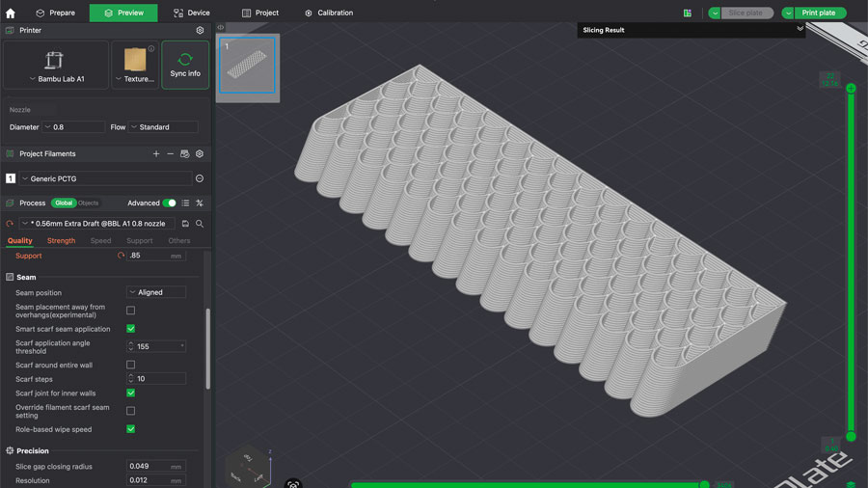Screen dimensions: 868x488
Task: Enable Scarf around entire wall
Action: [x=130, y=365]
